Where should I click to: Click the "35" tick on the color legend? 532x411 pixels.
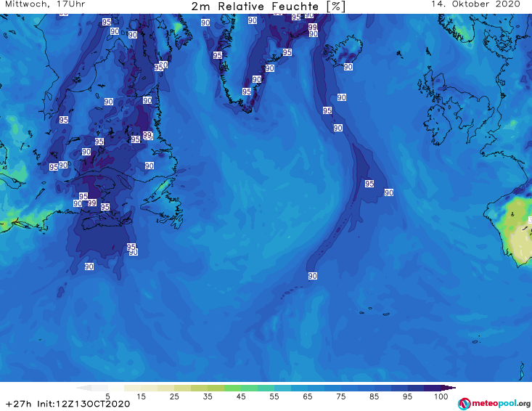point(208,396)
